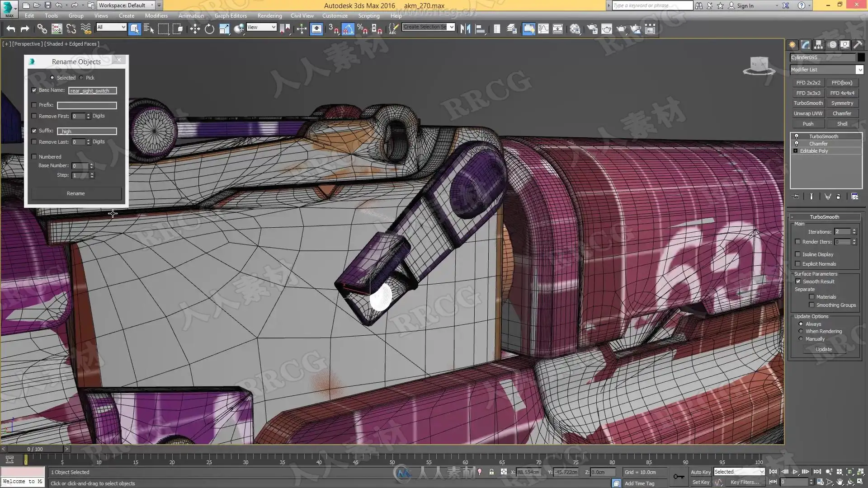This screenshot has width=868, height=488.
Task: Enable the Numbered checkbox
Action: pyautogui.click(x=34, y=157)
